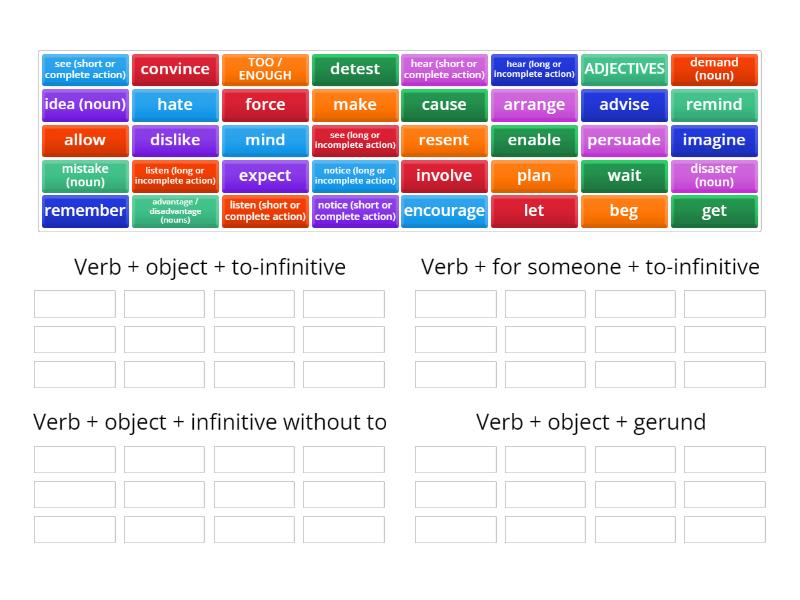This screenshot has height=600, width=800.
Task: Select the 'mistake (noun)' tile
Action: coord(85,176)
